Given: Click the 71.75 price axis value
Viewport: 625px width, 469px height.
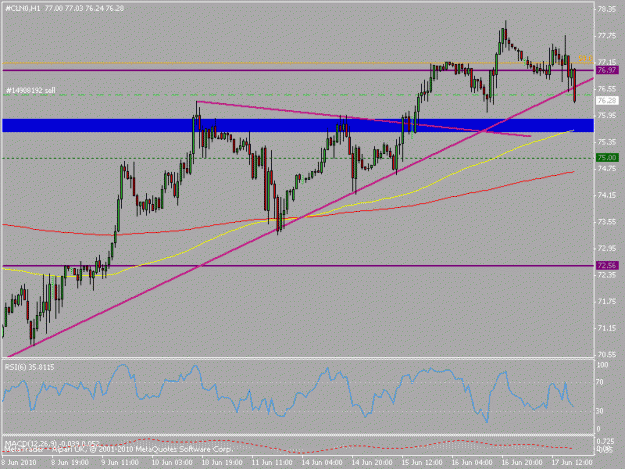Looking at the screenshot, I should point(607,301).
